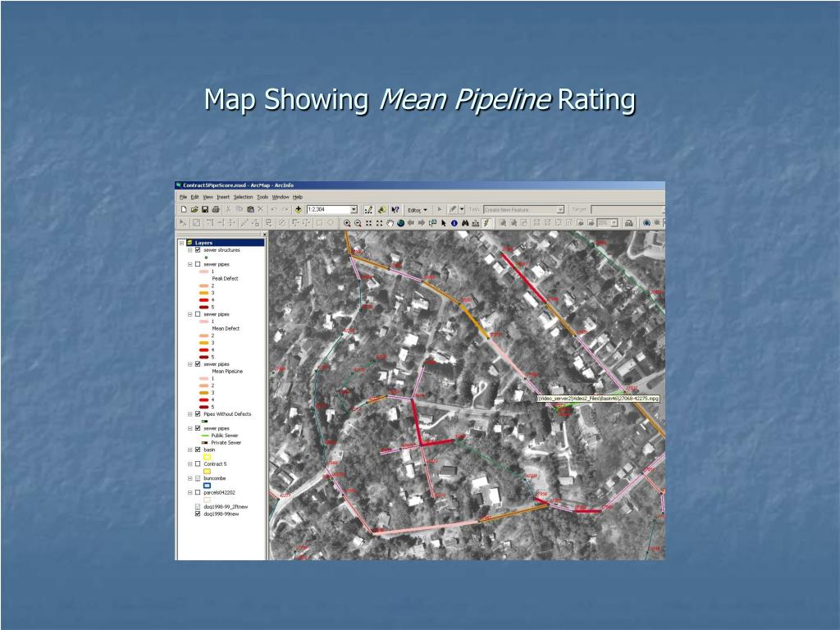Click the New Map File icon

(183, 209)
